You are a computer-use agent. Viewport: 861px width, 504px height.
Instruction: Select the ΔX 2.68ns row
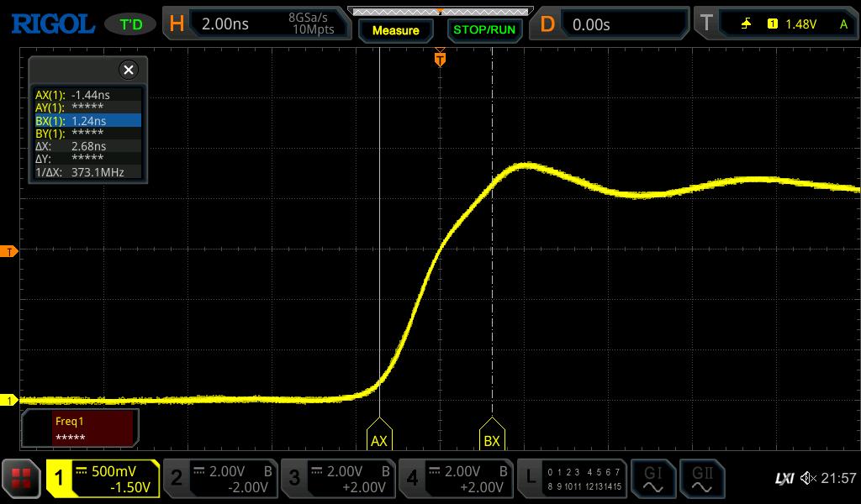(x=87, y=146)
